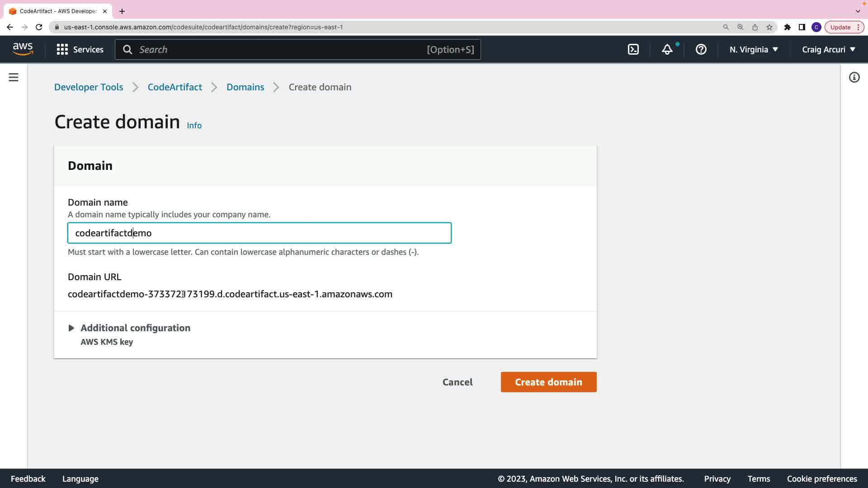Open AWS CloudShell icon

[x=633, y=50]
